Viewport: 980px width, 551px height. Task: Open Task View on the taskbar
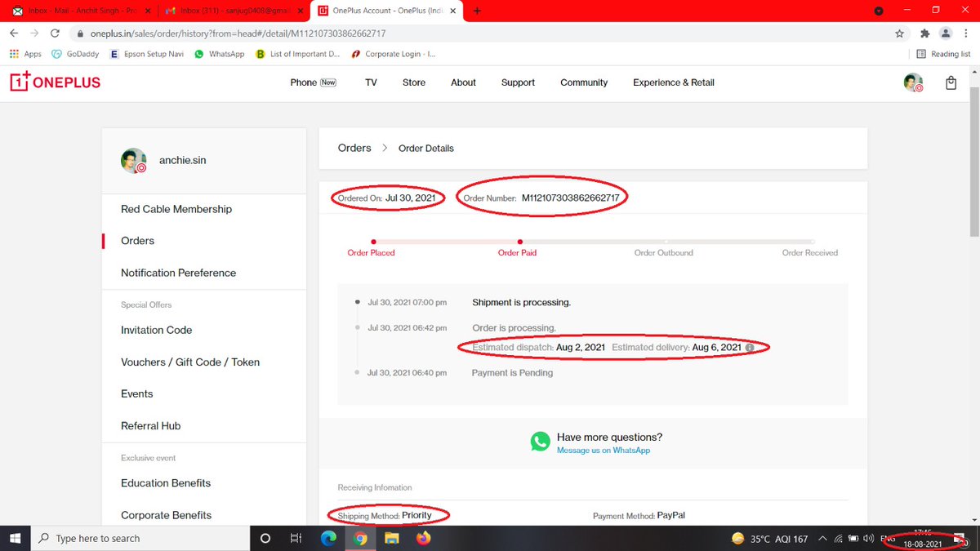296,538
